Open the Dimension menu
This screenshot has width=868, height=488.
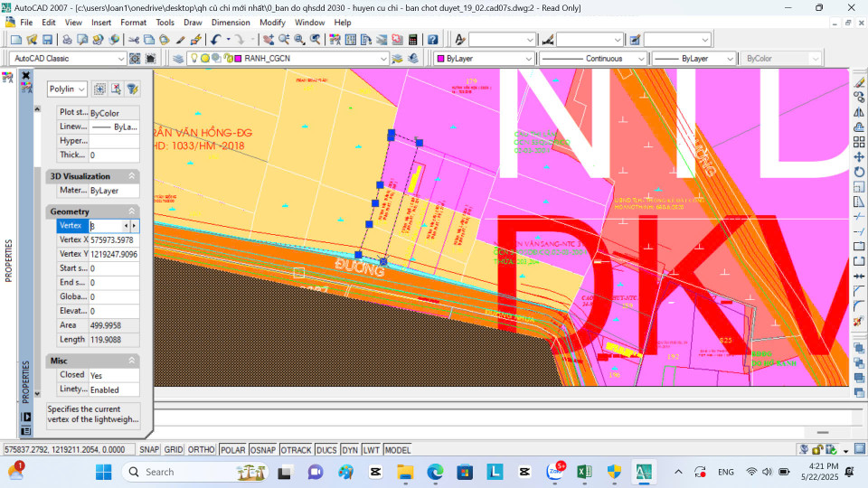click(231, 23)
